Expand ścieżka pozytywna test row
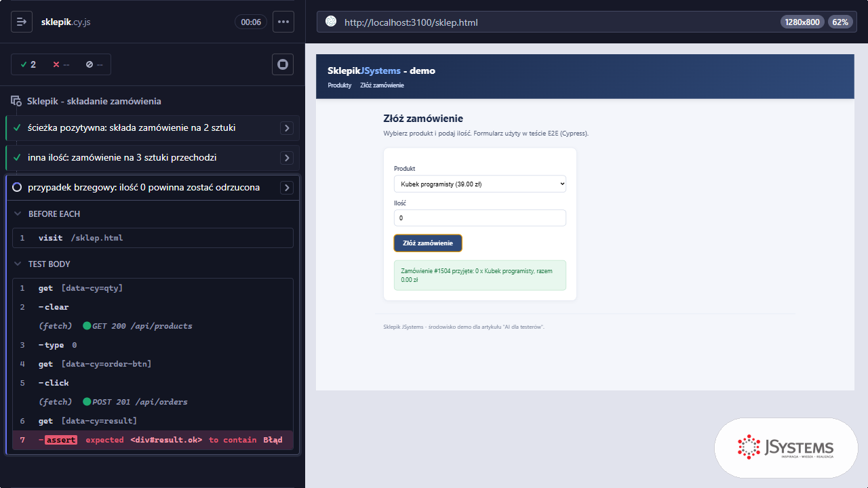 pyautogui.click(x=153, y=128)
